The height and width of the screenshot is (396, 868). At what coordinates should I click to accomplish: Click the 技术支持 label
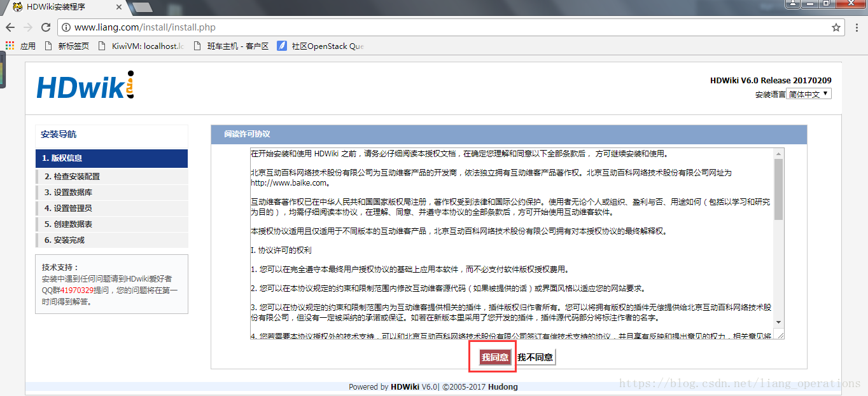click(x=60, y=268)
